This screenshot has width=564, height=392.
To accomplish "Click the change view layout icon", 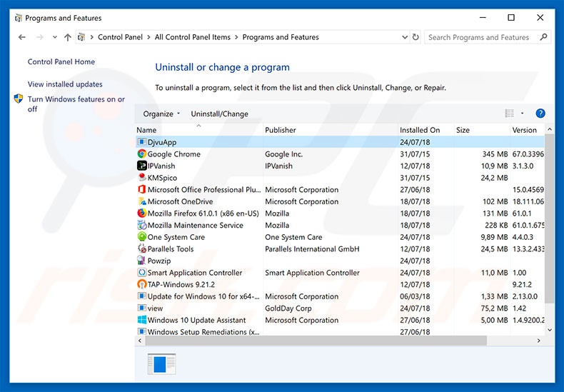I will [509, 114].
